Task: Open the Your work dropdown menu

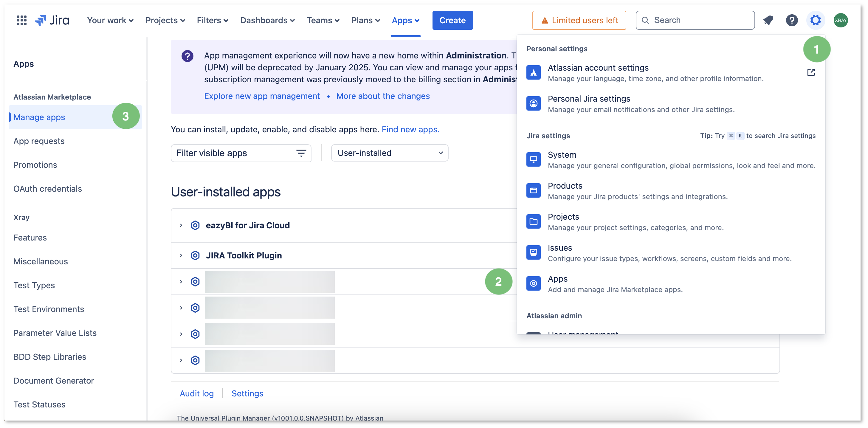Action: pos(110,21)
